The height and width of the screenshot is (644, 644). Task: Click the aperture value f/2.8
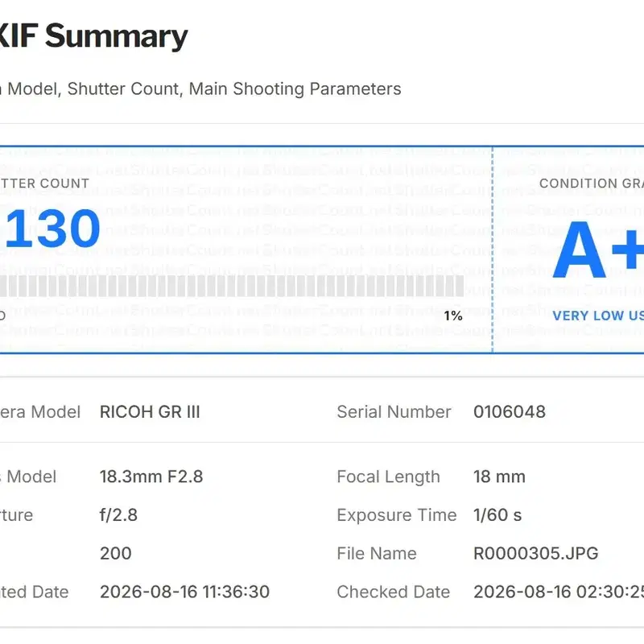[118, 515]
